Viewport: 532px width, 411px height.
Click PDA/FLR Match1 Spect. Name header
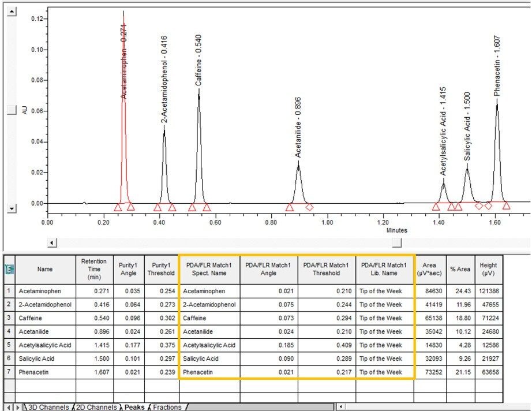click(209, 270)
